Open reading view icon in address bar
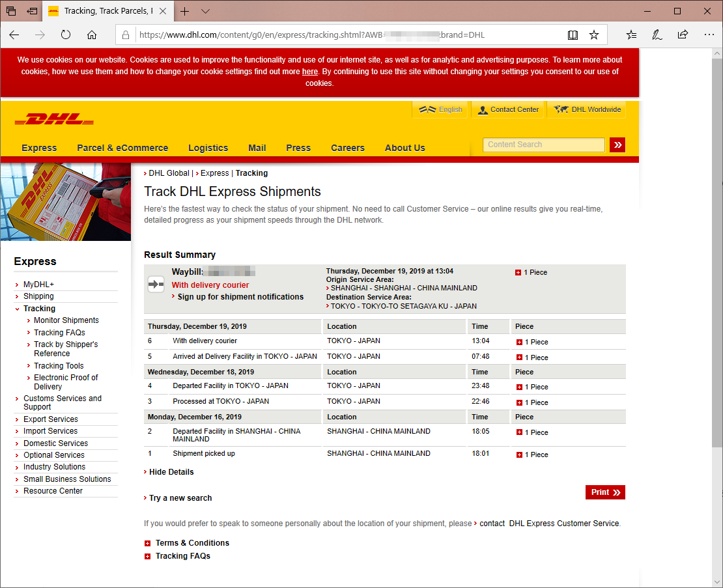 point(573,35)
